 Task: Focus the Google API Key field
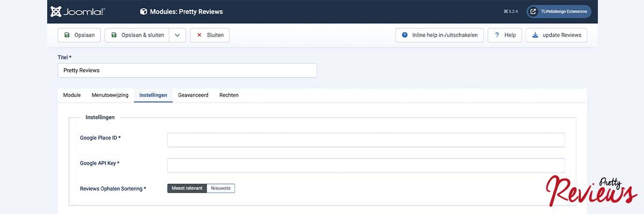(x=366, y=165)
